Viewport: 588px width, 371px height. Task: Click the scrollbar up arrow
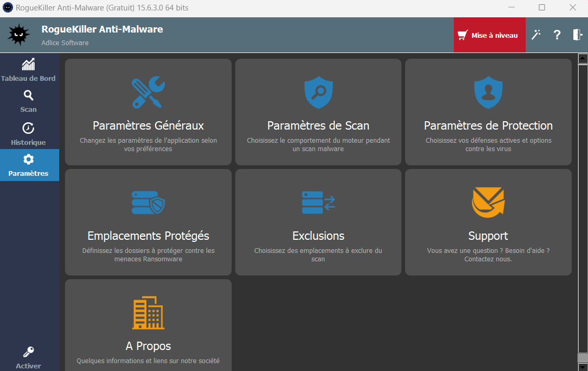(582, 59)
